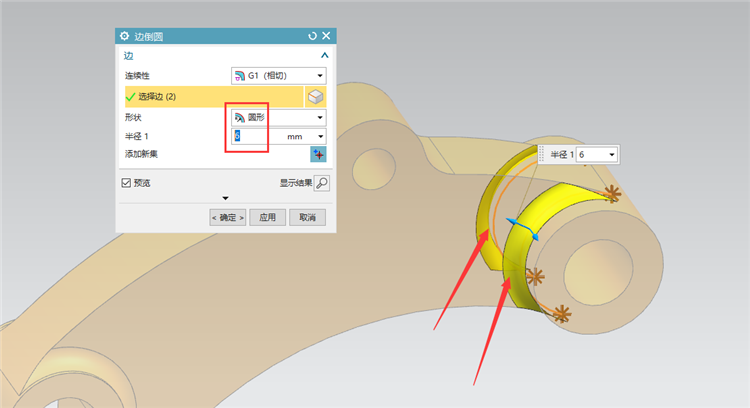Expand more dialog options arrow
This screenshot has height=408, width=750.
coord(225,198)
